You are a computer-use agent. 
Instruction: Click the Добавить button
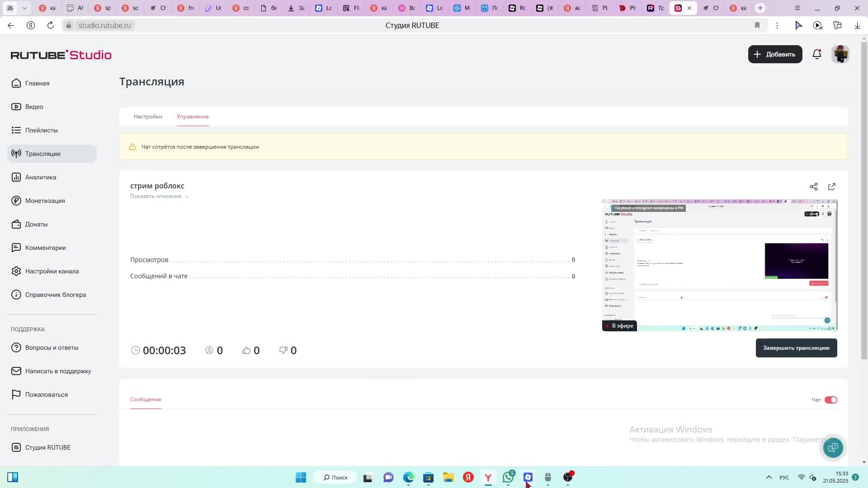[x=775, y=54]
